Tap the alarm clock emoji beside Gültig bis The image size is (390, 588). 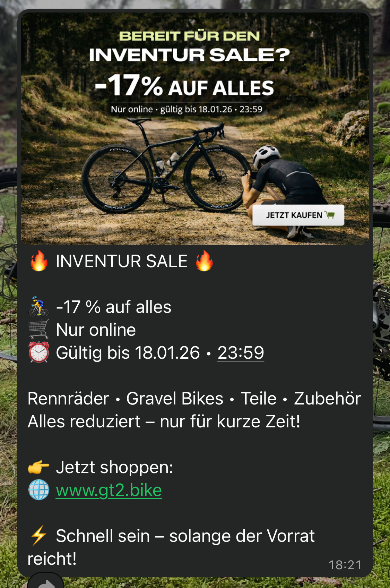click(x=39, y=352)
